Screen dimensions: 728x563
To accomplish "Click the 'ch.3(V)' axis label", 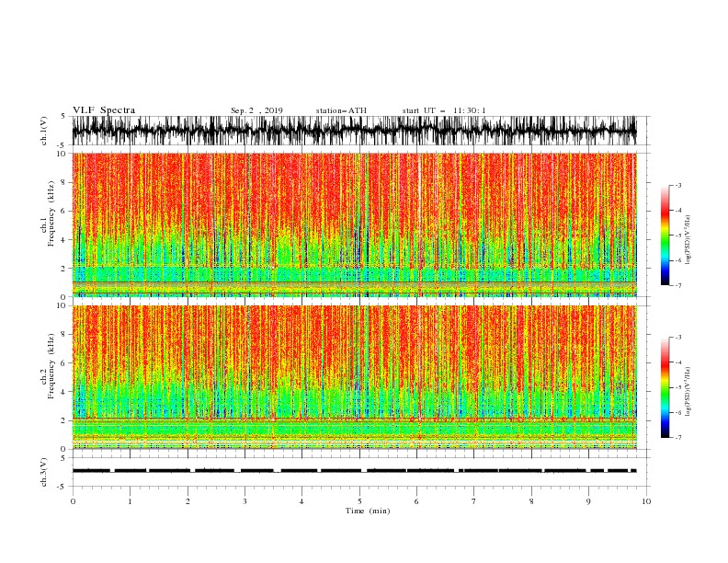I will pos(44,472).
